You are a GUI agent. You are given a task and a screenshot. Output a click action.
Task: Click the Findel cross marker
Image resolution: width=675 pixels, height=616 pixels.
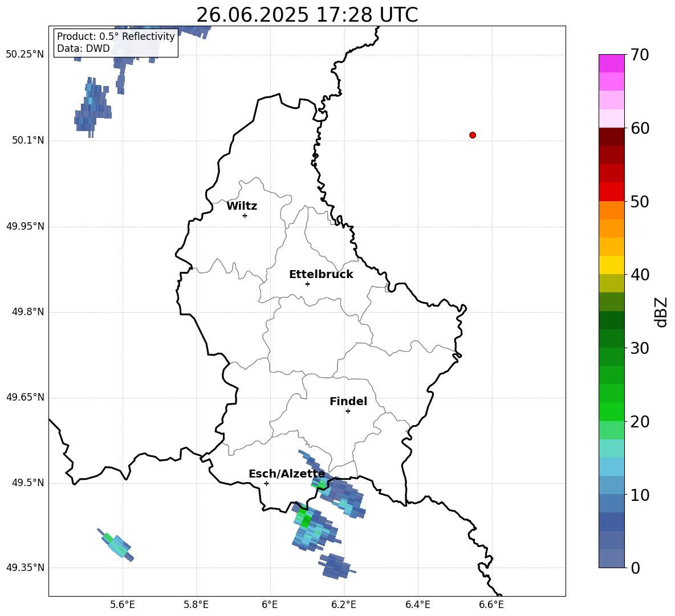[x=348, y=411]
